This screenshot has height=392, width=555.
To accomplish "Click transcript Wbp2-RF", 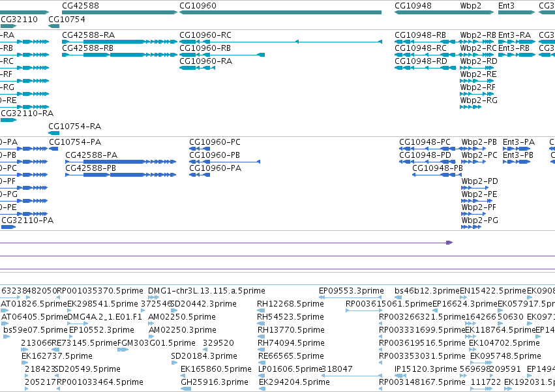I will [478, 87].
